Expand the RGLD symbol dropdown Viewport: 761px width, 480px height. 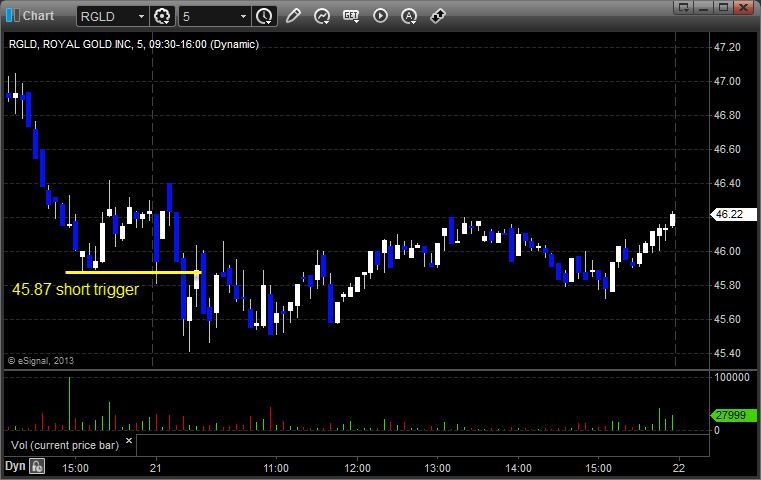coord(141,17)
